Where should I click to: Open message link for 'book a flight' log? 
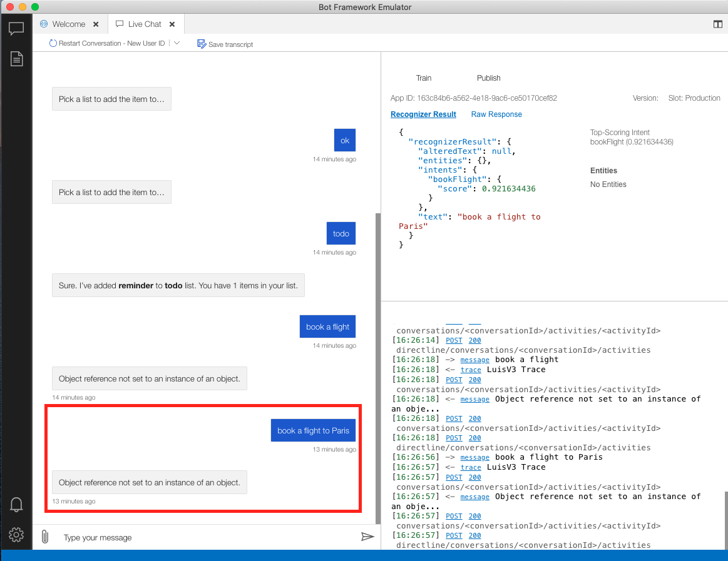point(474,360)
